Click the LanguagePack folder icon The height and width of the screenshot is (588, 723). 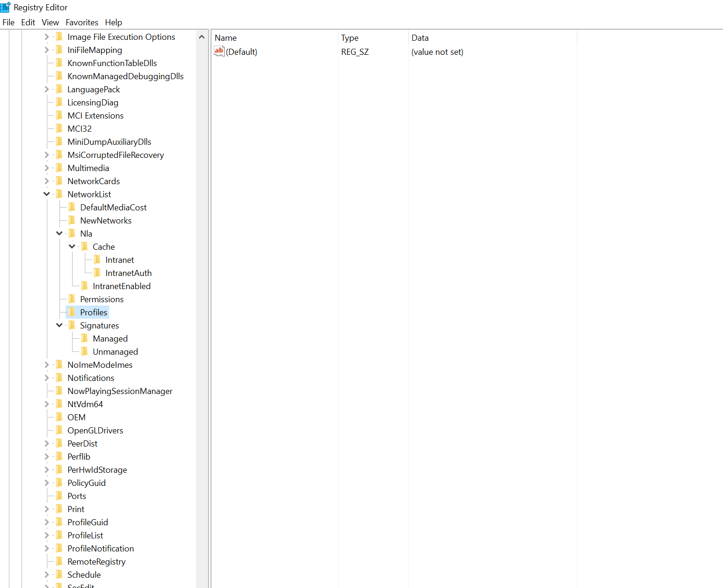point(60,89)
